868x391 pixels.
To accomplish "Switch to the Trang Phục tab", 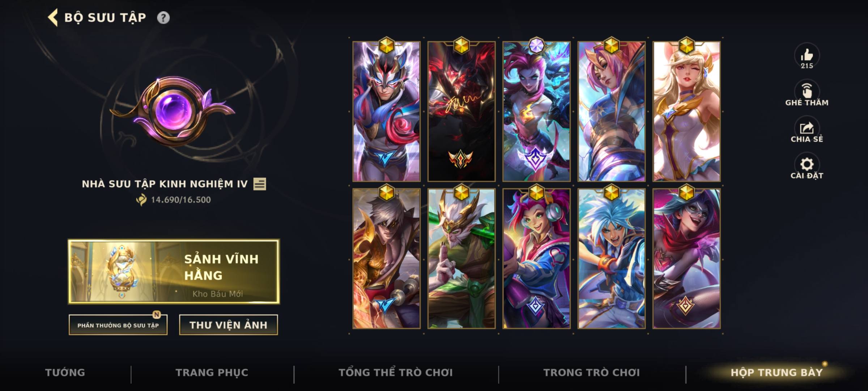I will 212,372.
